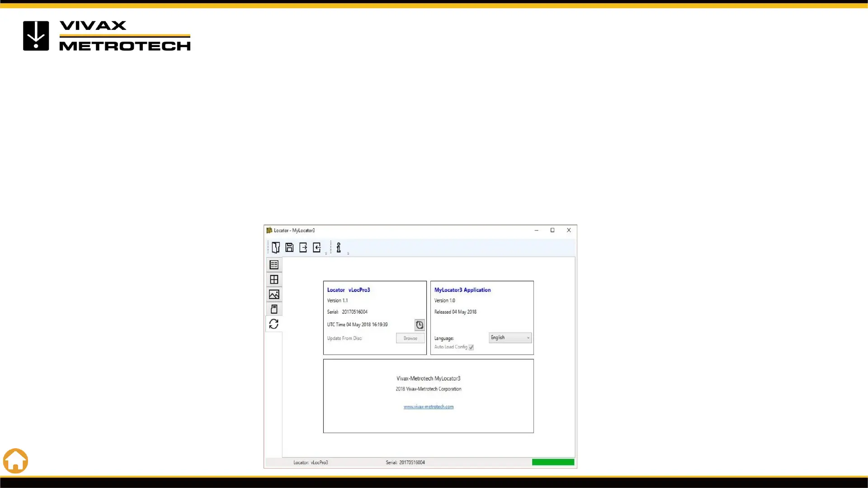The image size is (868, 488).
Task: Click status bar 'Locator: vLocPro3' entry
Action: [311, 463]
